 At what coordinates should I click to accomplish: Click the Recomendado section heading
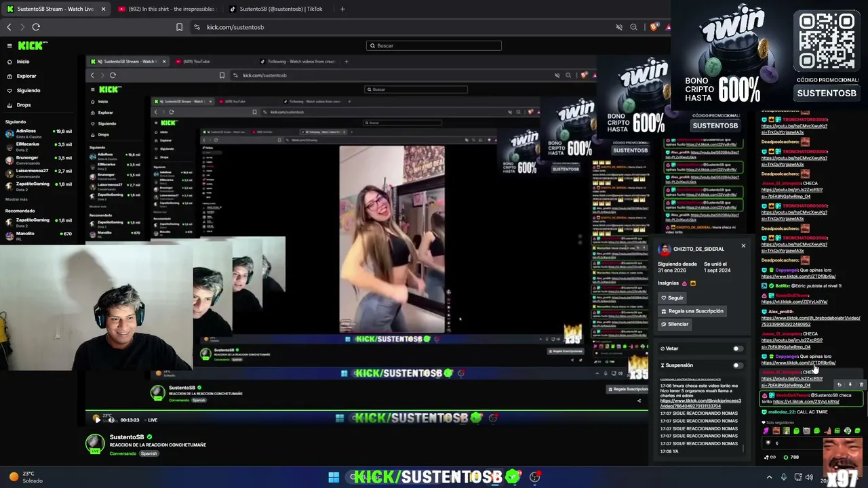click(20, 211)
